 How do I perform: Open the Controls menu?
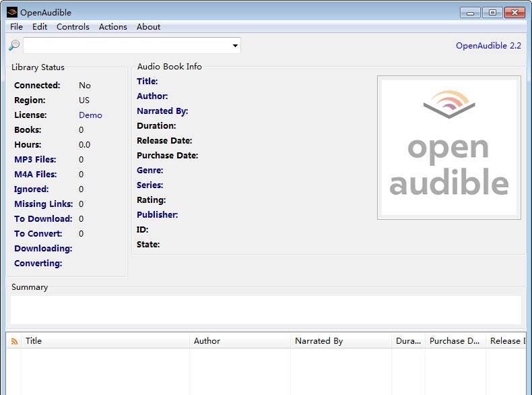click(73, 27)
